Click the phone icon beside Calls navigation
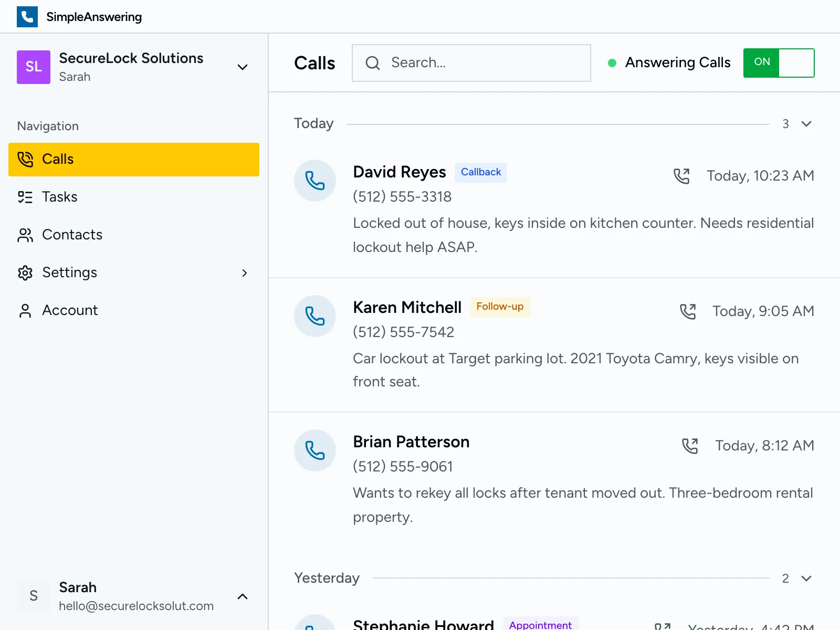 (25, 159)
